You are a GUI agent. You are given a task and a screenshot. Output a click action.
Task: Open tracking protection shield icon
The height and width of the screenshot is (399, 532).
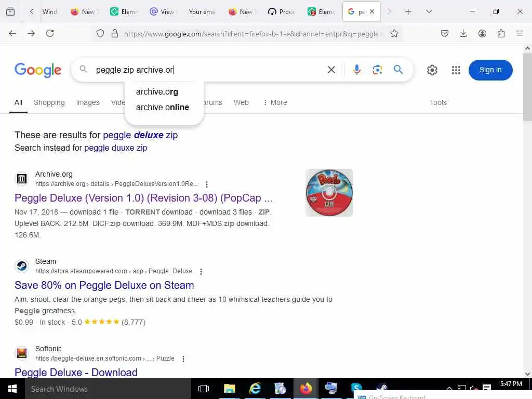pos(100,33)
